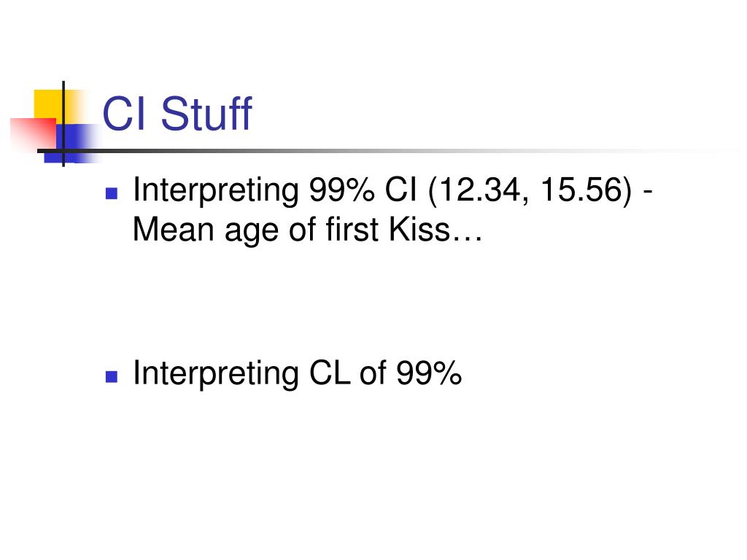
Task: Click "Interpreting CL of 99%" bullet text
Action: point(298,374)
